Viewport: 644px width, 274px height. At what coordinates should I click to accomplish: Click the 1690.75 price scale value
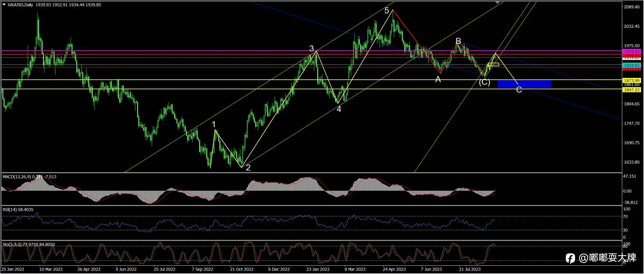click(x=631, y=143)
